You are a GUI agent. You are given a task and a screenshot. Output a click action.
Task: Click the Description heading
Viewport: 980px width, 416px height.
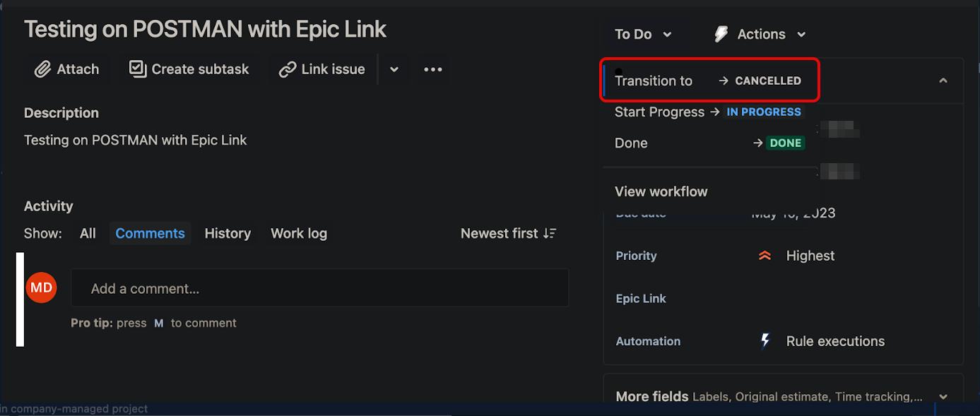61,113
